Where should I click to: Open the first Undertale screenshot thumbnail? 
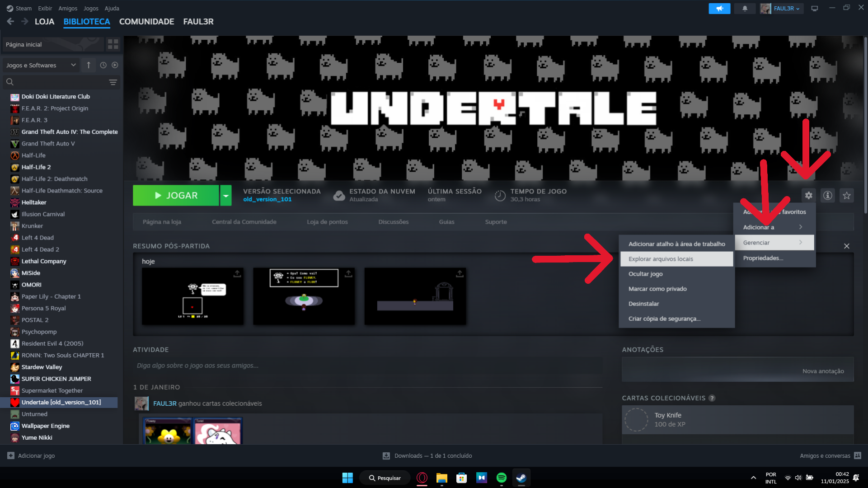tap(192, 296)
